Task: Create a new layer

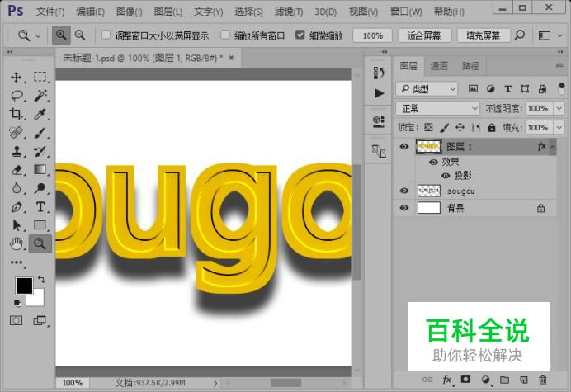Action: (x=523, y=380)
